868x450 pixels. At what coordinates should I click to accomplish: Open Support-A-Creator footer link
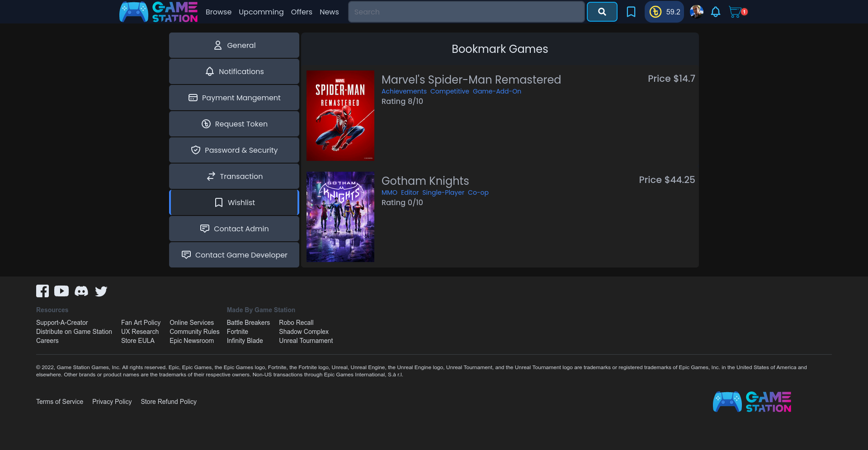(62, 323)
